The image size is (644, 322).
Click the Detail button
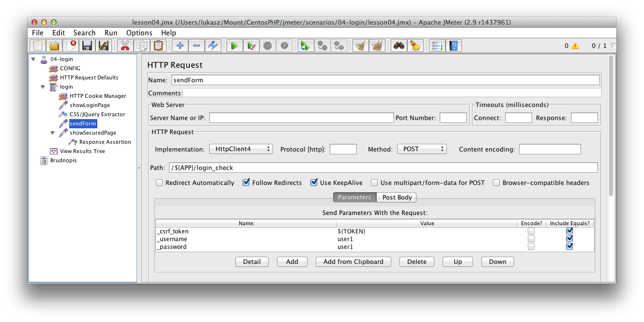252,261
